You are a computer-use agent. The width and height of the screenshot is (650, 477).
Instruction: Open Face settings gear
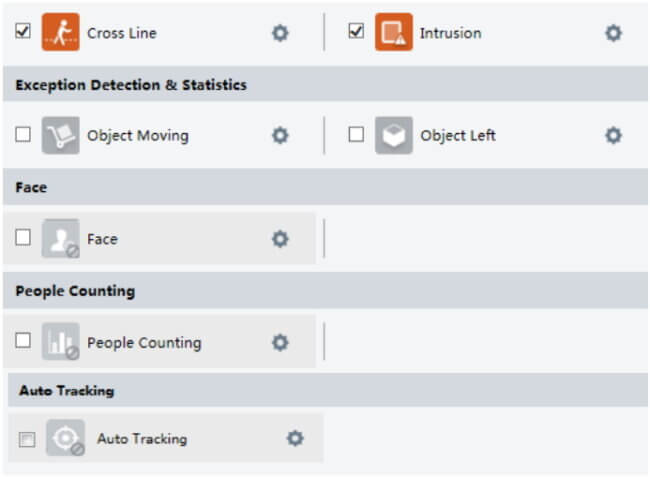(280, 239)
